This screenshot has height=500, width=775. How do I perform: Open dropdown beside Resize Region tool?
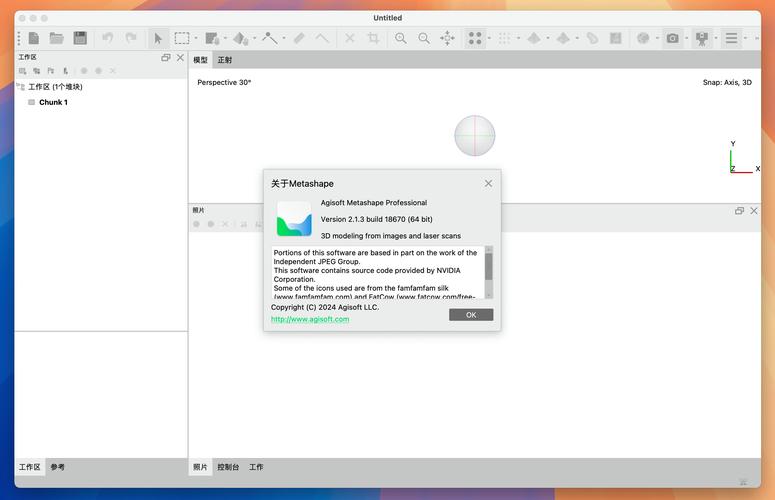coord(225,38)
